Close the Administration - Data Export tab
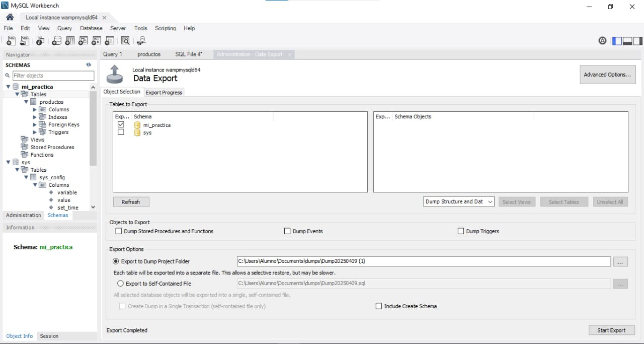The image size is (644, 344). [x=289, y=54]
